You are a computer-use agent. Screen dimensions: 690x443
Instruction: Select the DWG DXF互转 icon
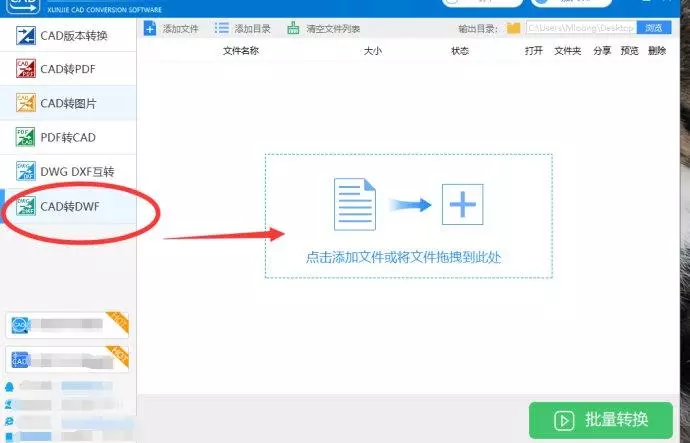(26, 171)
